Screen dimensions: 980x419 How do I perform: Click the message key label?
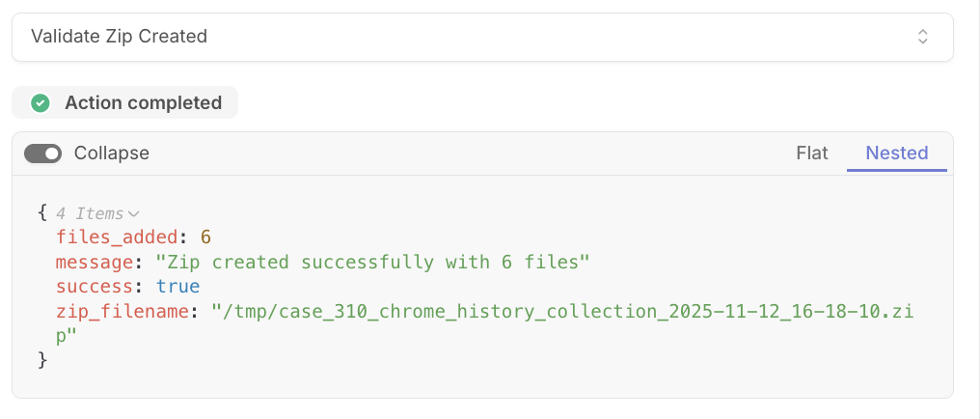pyautogui.click(x=92, y=262)
